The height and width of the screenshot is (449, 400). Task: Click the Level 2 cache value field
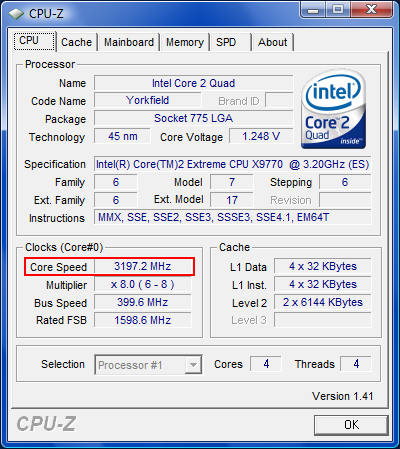coord(323,302)
